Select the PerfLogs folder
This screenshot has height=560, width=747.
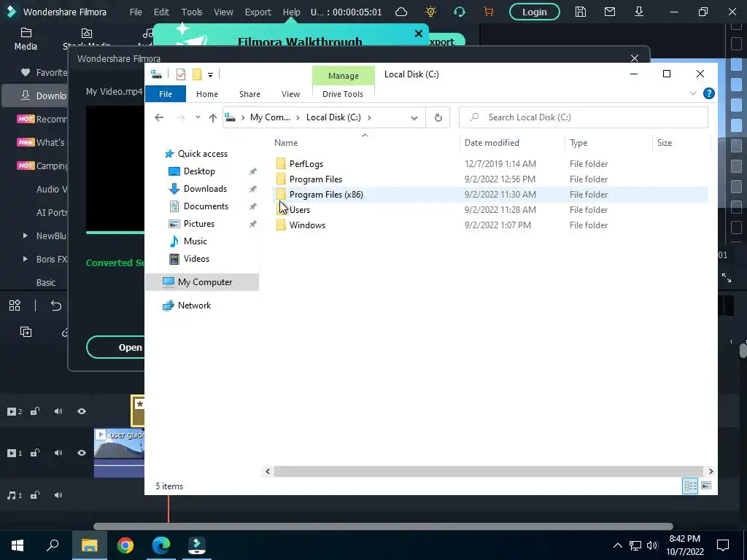click(306, 164)
